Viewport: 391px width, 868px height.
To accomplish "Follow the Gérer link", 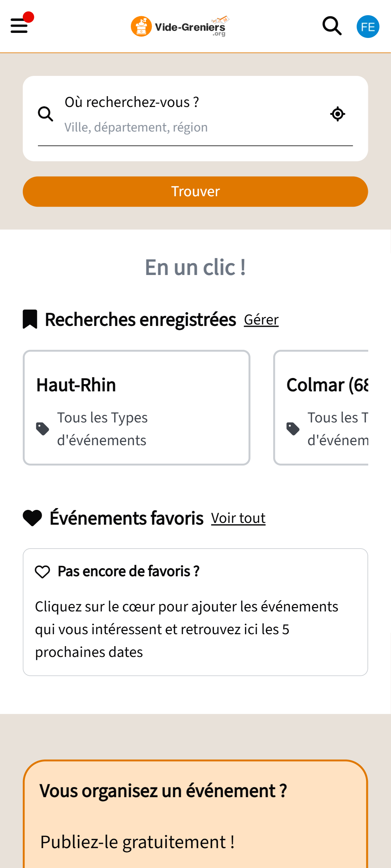I will pos(261,320).
